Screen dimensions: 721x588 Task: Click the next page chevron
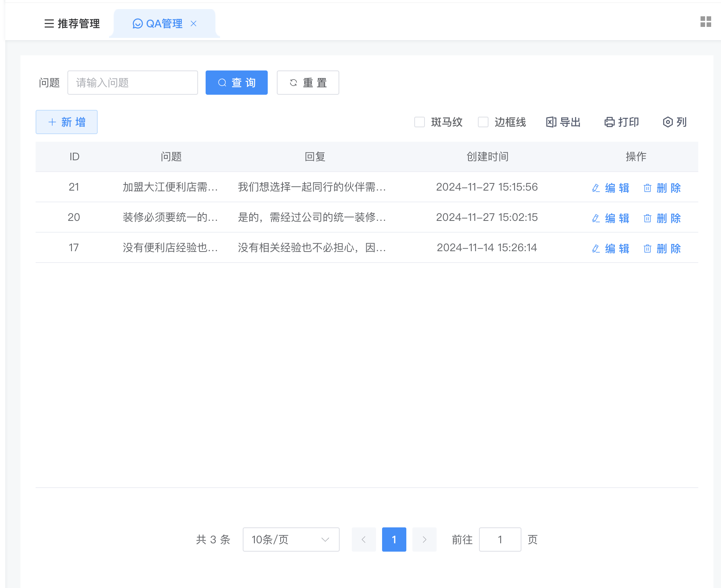coord(424,540)
